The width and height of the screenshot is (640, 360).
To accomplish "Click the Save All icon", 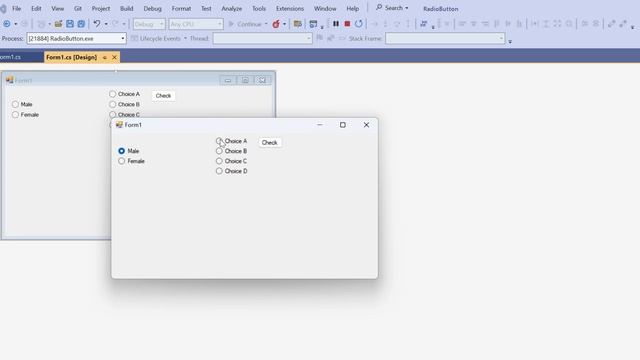I will [x=81, y=24].
